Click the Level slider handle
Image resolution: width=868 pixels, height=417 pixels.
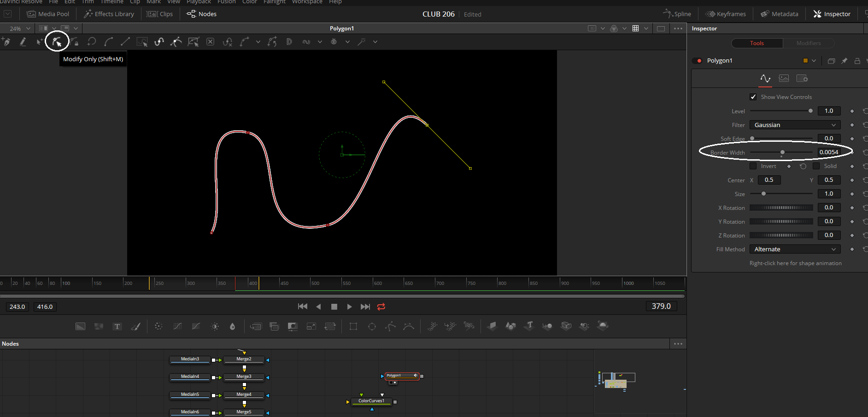[810, 111]
